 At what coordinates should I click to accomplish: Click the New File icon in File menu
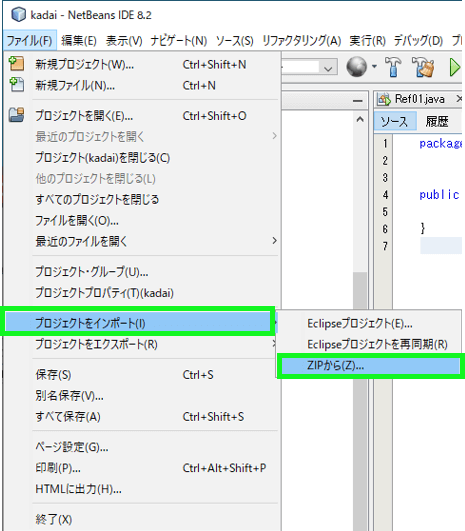click(16, 85)
